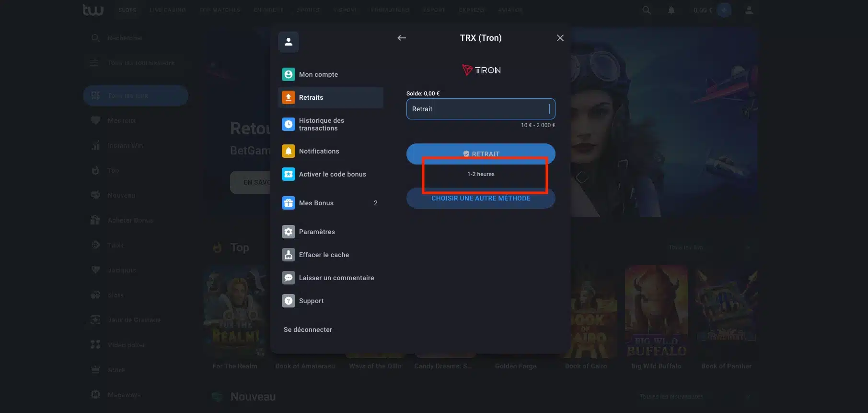Image resolution: width=868 pixels, height=413 pixels.
Task: Open the Slots category in sidebar
Action: [136, 295]
